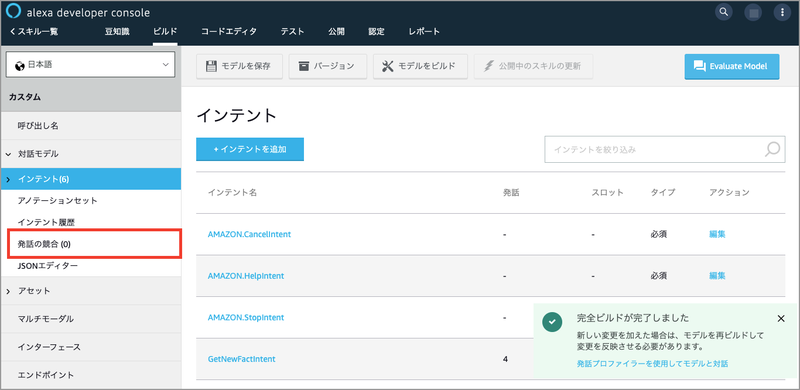This screenshot has height=390, width=800.
Task: Click the lightning bolt update icon
Action: (489, 66)
